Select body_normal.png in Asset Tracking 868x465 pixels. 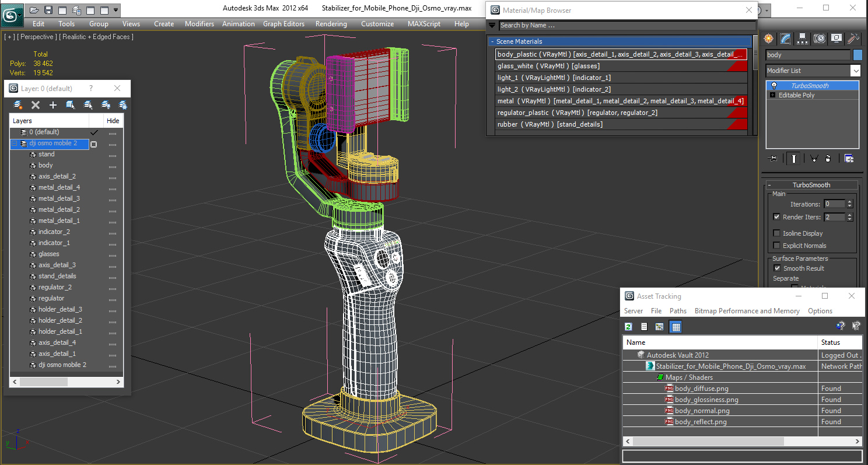[x=702, y=411]
